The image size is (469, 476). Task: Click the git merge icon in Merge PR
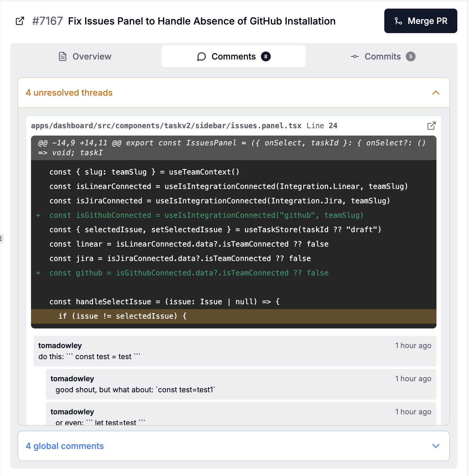pos(398,21)
